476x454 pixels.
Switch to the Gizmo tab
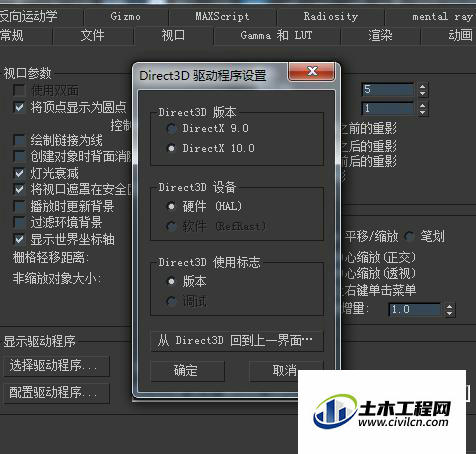126,17
